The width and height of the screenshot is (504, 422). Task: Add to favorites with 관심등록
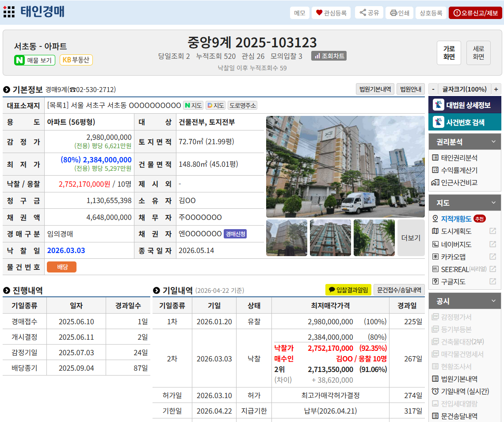[x=331, y=13]
